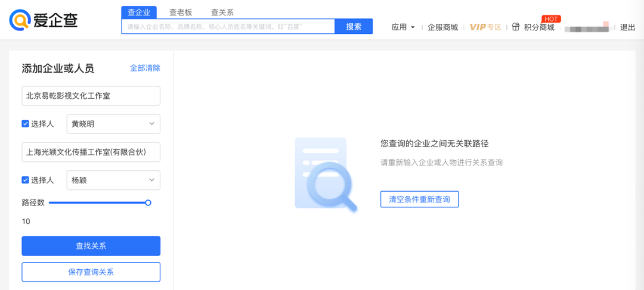Click the 爱企查 logo

43,19
